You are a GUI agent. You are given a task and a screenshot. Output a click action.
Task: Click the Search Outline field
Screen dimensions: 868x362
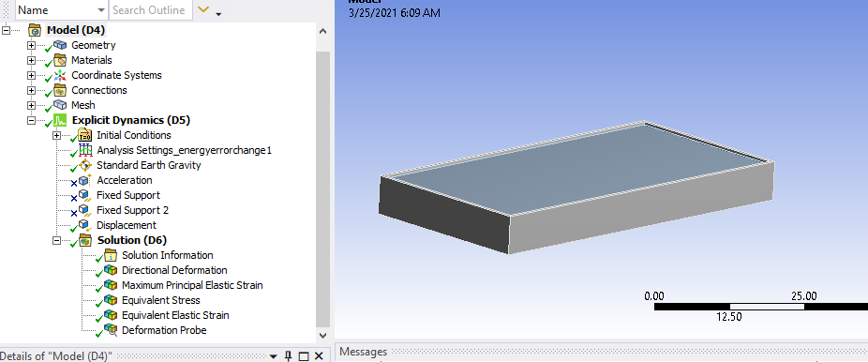(151, 10)
